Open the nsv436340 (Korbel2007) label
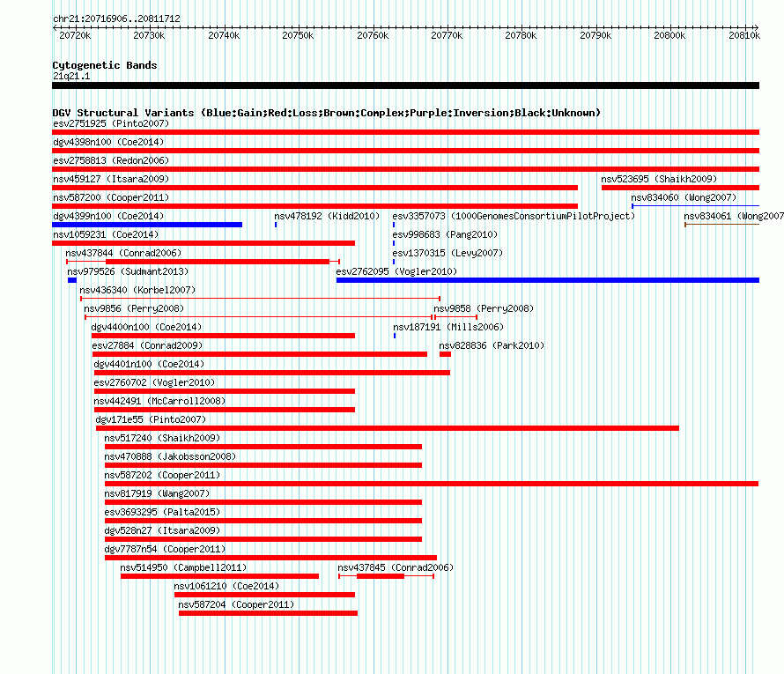 coord(137,290)
